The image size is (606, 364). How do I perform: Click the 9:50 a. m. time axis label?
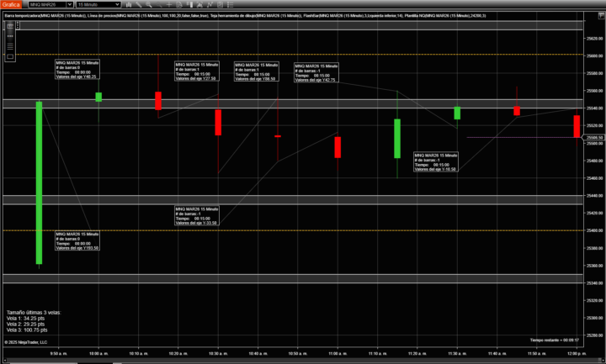(x=59, y=354)
